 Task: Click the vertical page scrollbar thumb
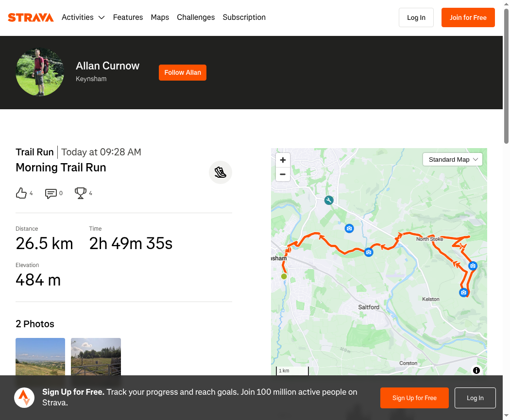click(507, 76)
